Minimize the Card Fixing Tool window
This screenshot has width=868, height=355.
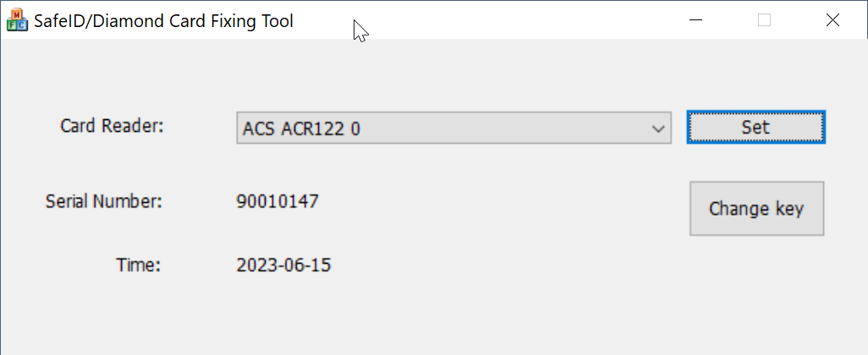point(697,19)
